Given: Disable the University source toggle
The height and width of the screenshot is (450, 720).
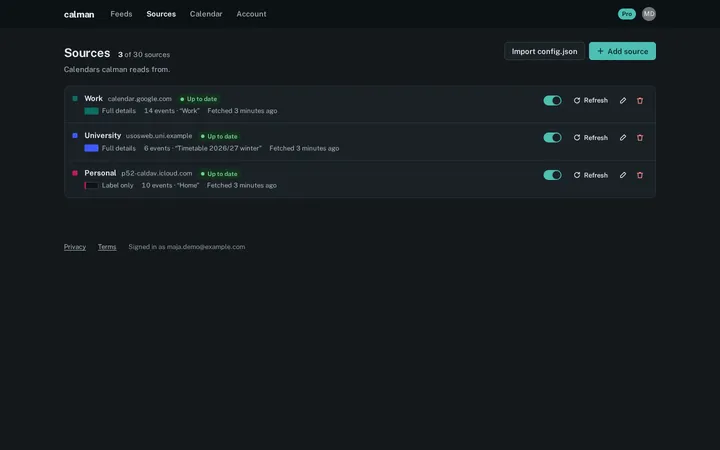Looking at the screenshot, I should tap(552, 138).
